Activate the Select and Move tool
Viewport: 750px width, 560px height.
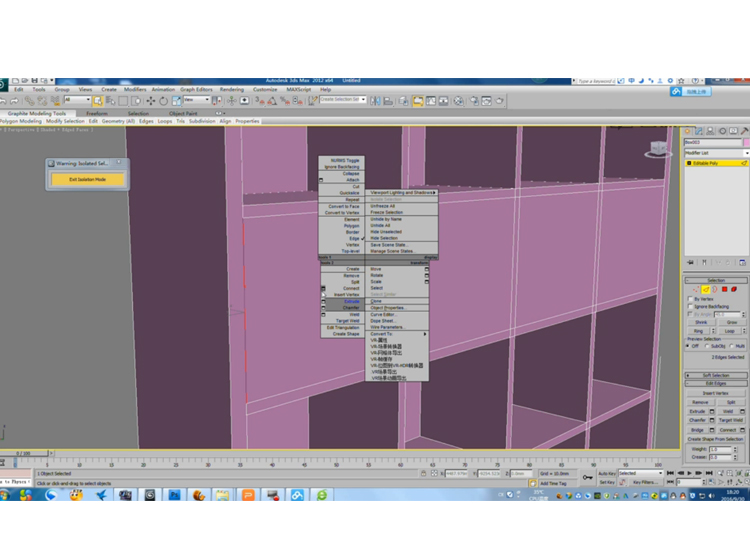pos(151,100)
